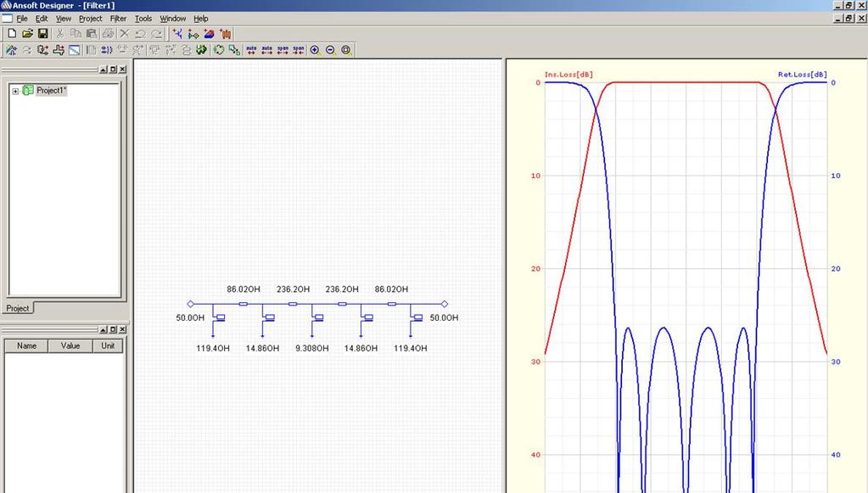Image resolution: width=868 pixels, height=493 pixels.
Task: Click the linked-squares icon beside the refresh icon
Action: click(234, 50)
